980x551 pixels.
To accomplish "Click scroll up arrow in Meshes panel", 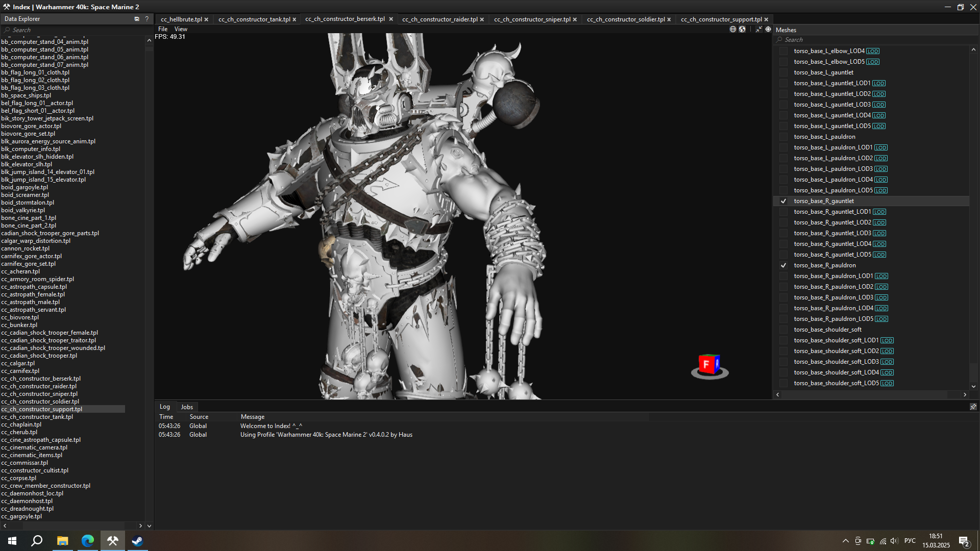I will tap(973, 49).
